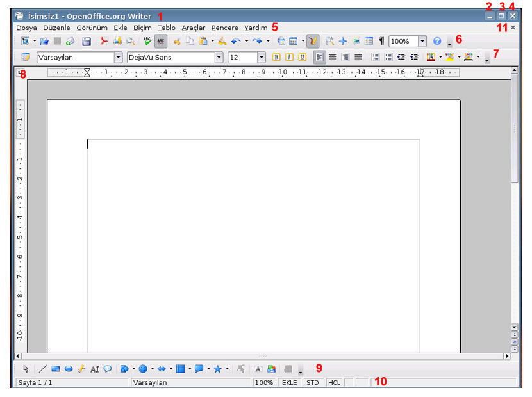Viewport: 532px width, 397px height.
Task: Select the Text (AI) drawing tool
Action: tap(95, 369)
